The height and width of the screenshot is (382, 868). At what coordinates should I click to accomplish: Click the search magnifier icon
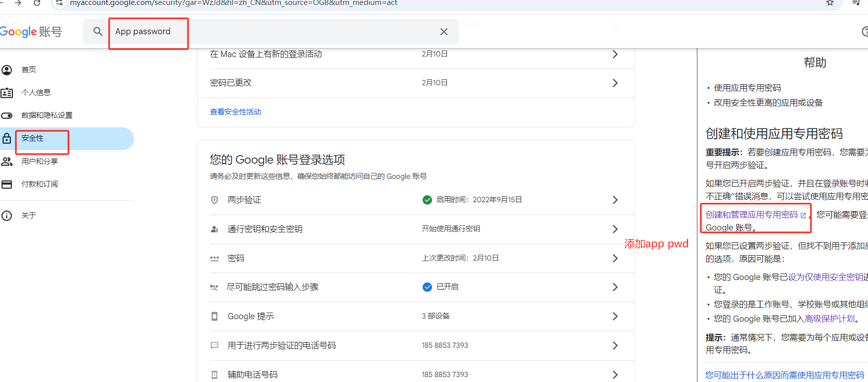[x=98, y=32]
